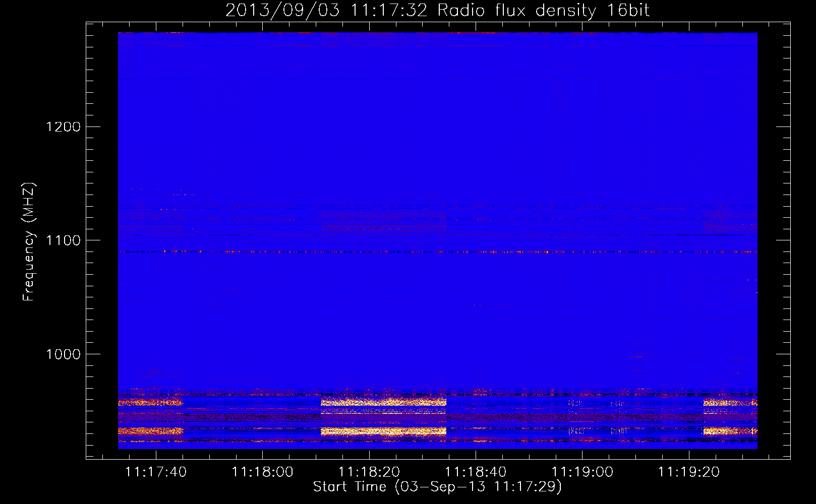Click the 11:18:40 time tick label
This screenshot has height=504, width=816.
click(x=476, y=472)
